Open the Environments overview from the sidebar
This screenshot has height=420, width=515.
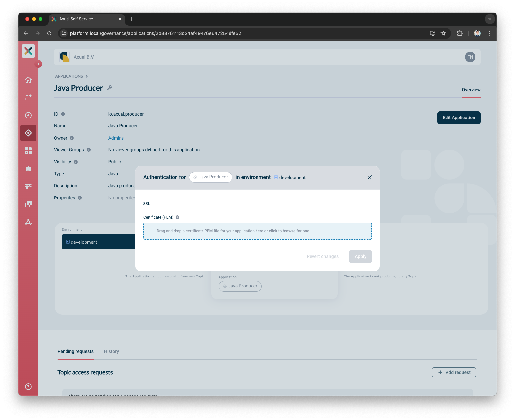coord(28,151)
